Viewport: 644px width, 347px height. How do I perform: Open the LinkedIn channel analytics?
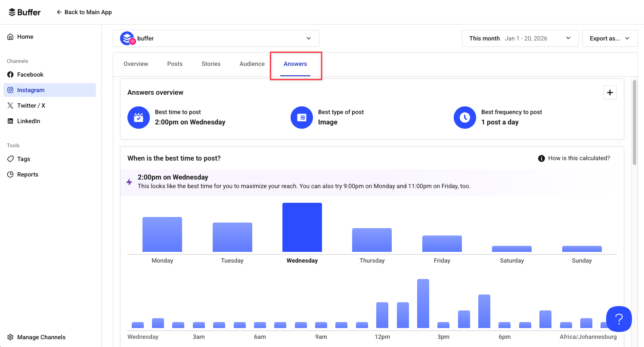[29, 121]
